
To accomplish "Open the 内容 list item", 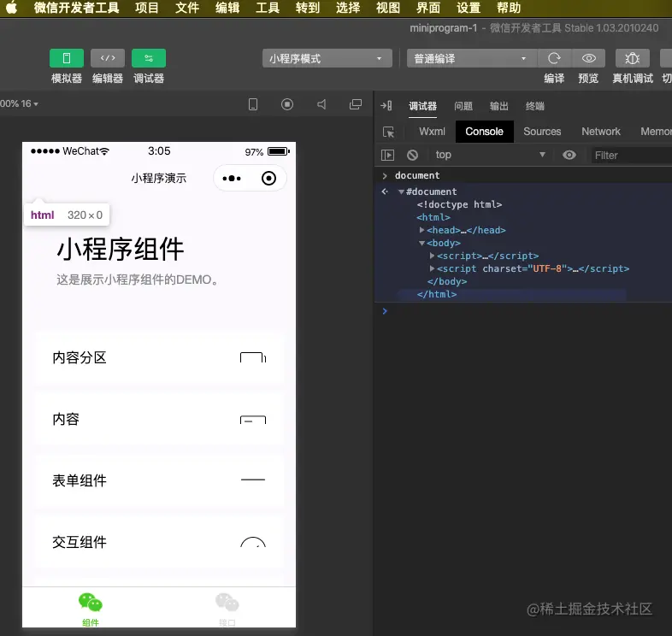I will pyautogui.click(x=159, y=419).
